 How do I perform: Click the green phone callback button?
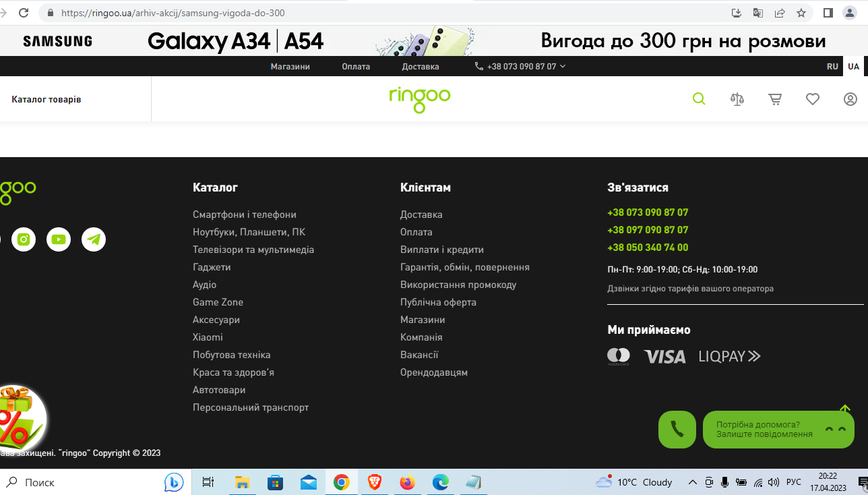tap(677, 430)
